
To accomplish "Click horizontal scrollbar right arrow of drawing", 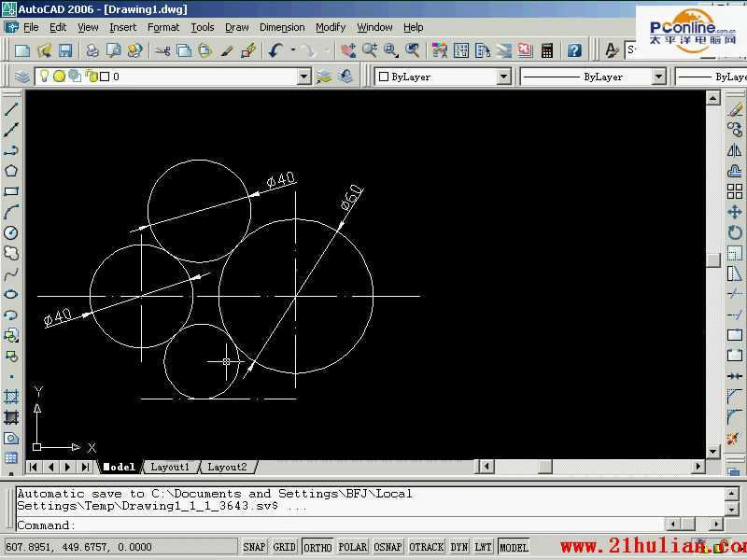I will [698, 466].
